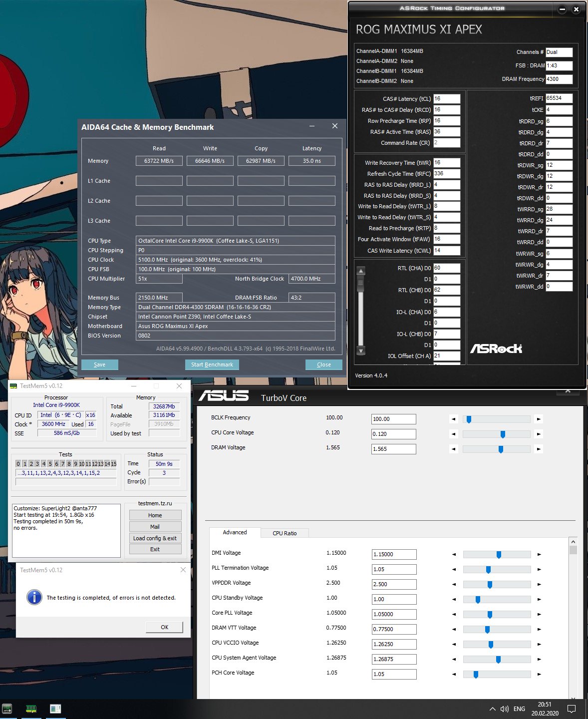Click Memory Copy value 62987 MB/s
The image size is (588, 719).
pyautogui.click(x=261, y=161)
